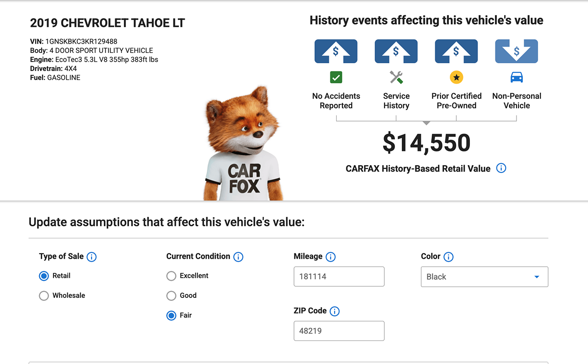Expand the Color dropdown showing Black
This screenshot has height=364, width=588.
[x=485, y=277]
